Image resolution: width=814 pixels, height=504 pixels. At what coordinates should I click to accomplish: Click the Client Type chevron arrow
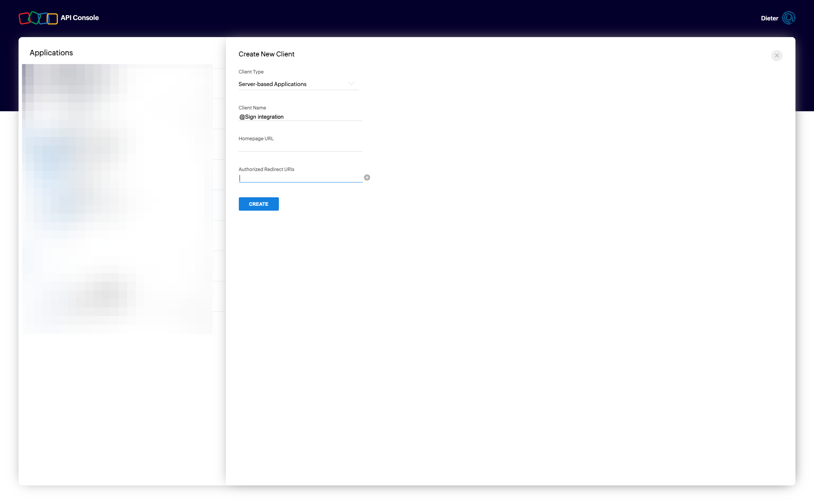(x=351, y=84)
